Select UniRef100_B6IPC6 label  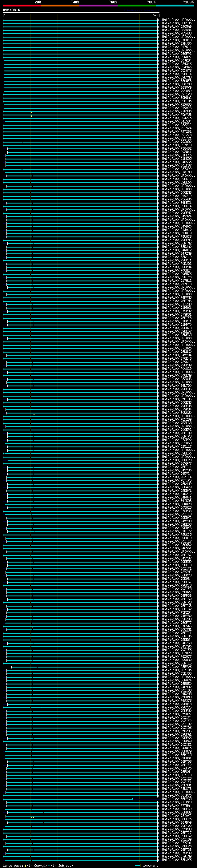(x=177, y=796)
